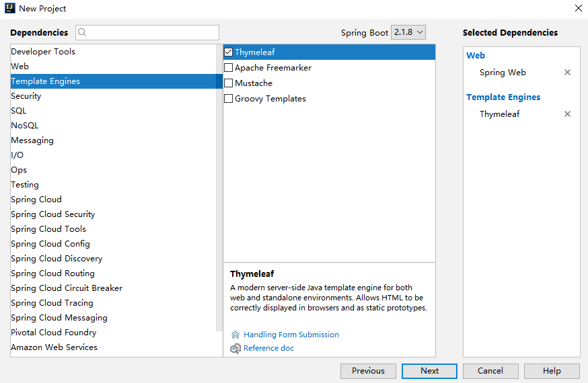The image size is (588, 383).
Task: Select the NoSQL category
Action: pyautogui.click(x=25, y=126)
